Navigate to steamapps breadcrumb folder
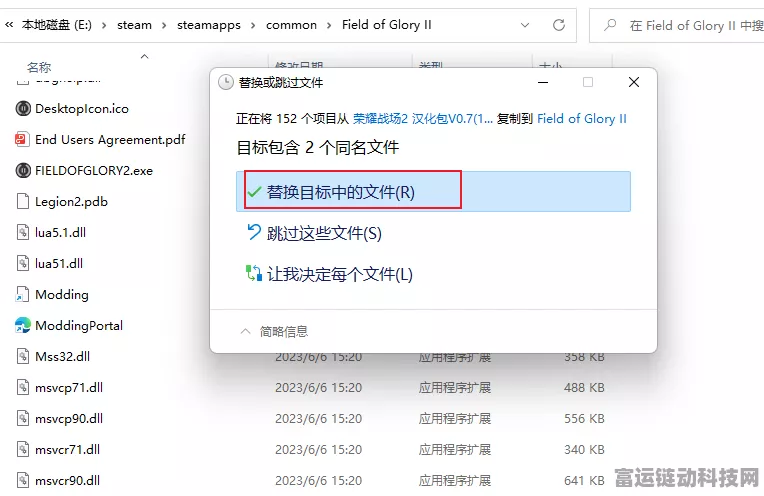Viewport: 764px width, 496px height. tap(209, 25)
